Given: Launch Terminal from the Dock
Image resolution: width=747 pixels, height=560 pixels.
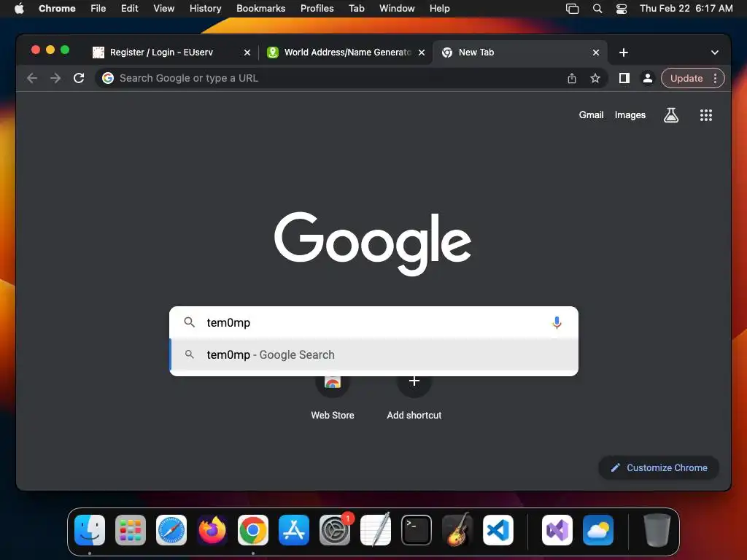Looking at the screenshot, I should coord(417,530).
